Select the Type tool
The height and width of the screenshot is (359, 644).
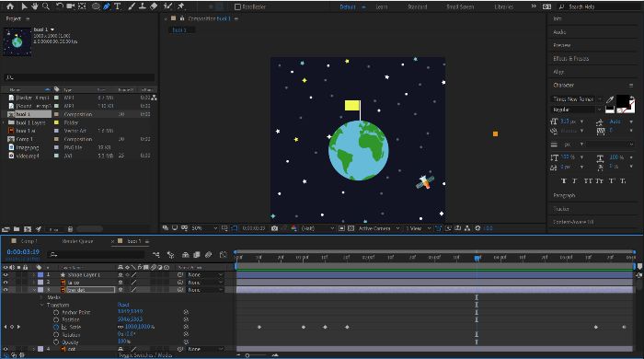(x=118, y=6)
